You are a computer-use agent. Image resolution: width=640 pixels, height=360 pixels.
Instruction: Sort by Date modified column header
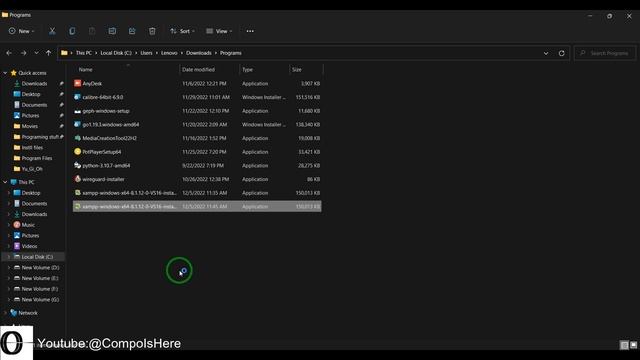coord(198,70)
